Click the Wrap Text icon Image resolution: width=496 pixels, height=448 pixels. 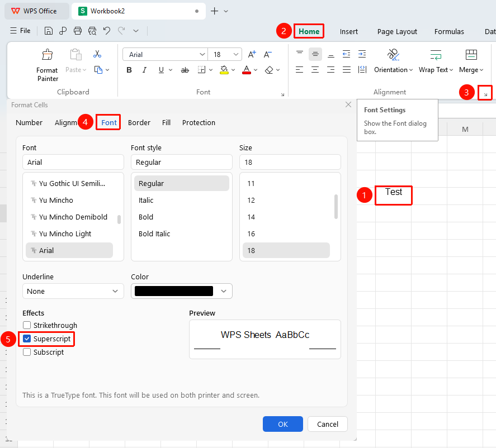click(436, 55)
